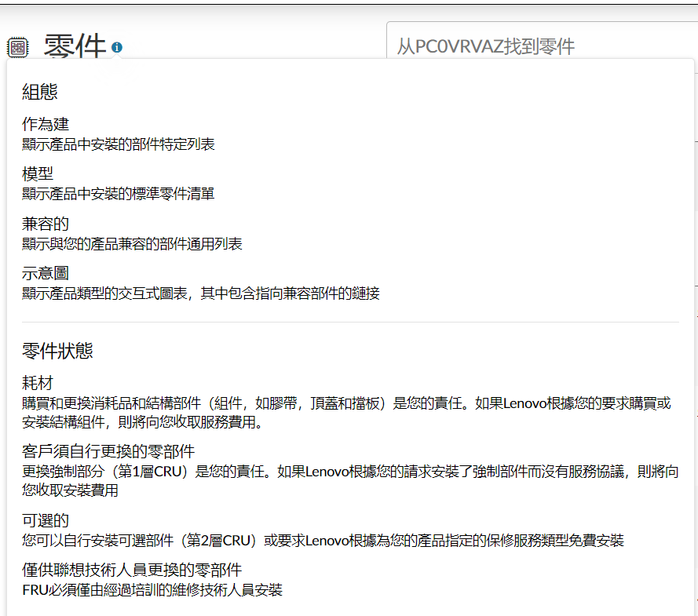
Task: Click the 顯示產品類型的交互式圖表 description
Action: (201, 293)
